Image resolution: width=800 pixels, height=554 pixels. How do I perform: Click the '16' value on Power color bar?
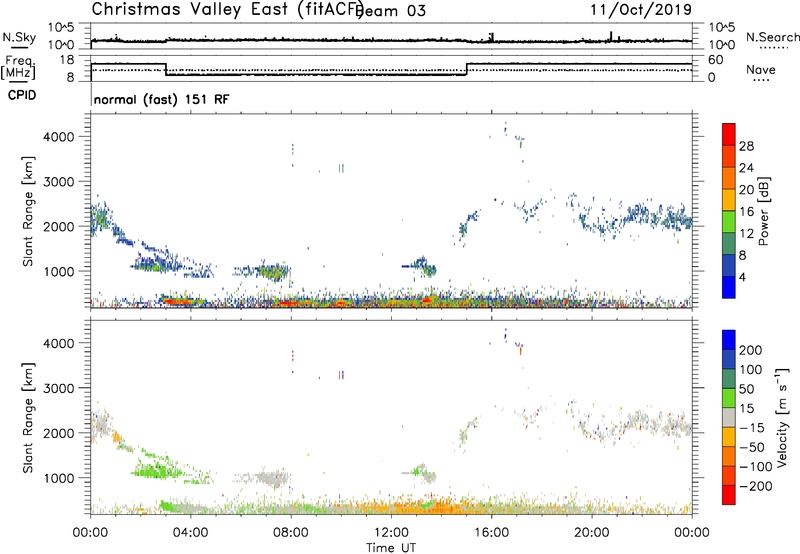point(746,212)
